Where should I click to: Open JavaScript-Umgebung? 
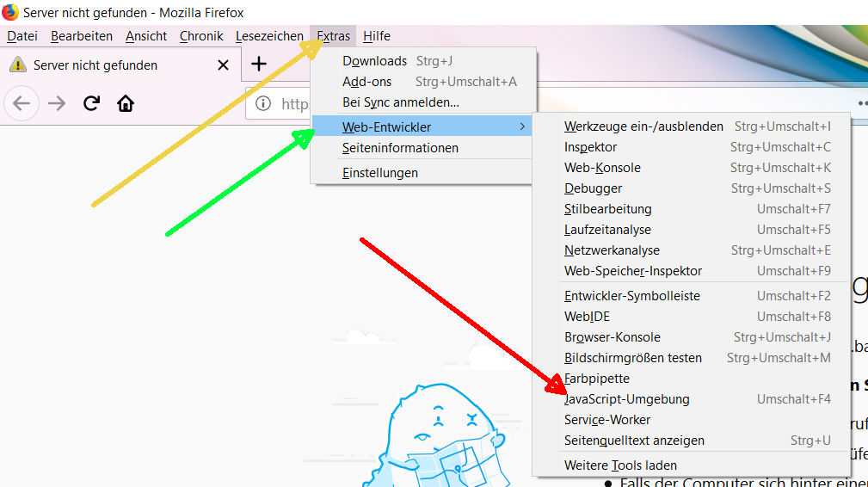pyautogui.click(x=692, y=399)
